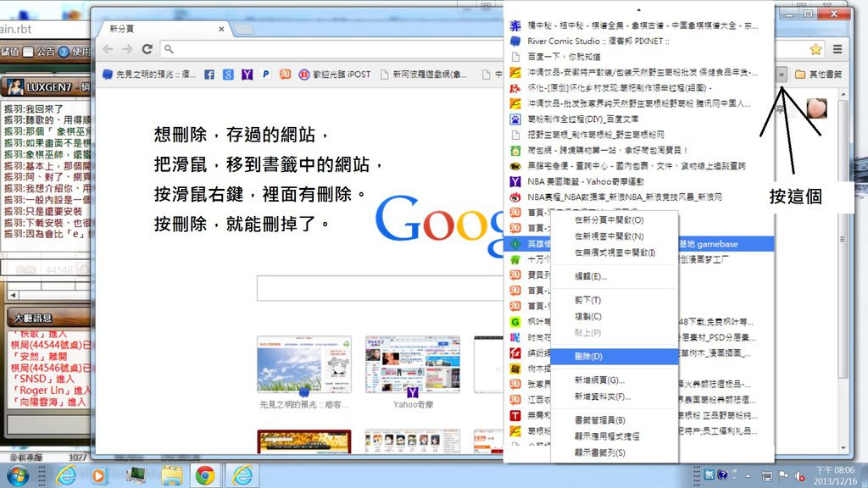Expand the bookmarks overflow chevron »
Viewport: 868px width, 488px height.
pos(781,75)
